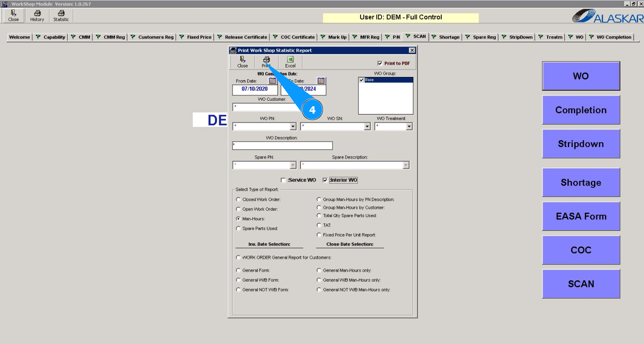
Task: Switch to the COC Certificate tab
Action: click(294, 37)
